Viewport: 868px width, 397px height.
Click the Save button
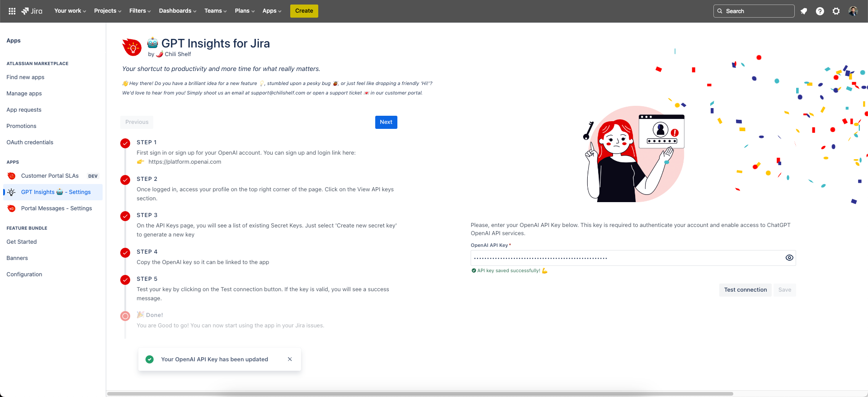[x=785, y=290]
